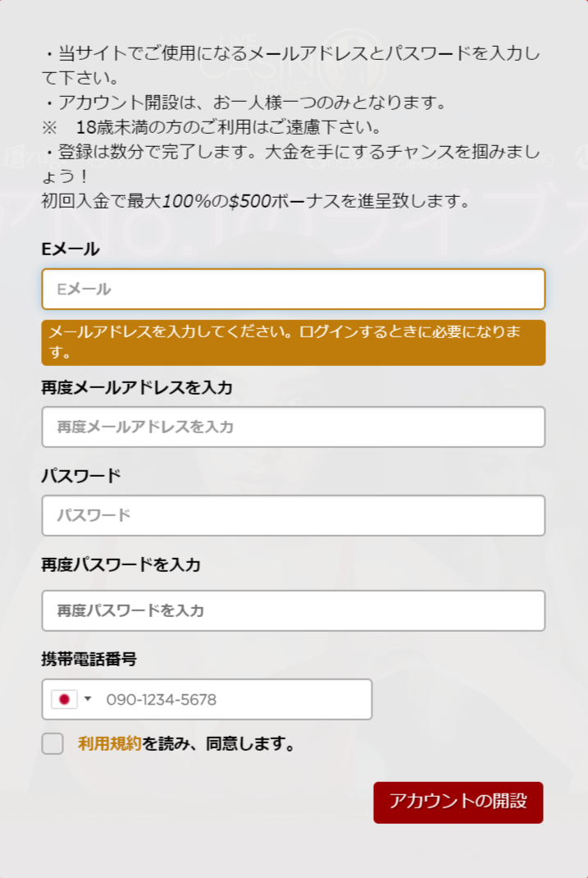The width and height of the screenshot is (588, 878).
Task: Select the 再度メールアドレスを入力 confirmation field
Action: [294, 427]
